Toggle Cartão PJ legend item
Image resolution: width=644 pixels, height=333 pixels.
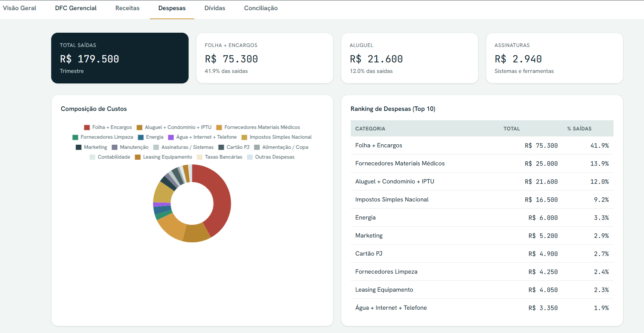tap(234, 147)
